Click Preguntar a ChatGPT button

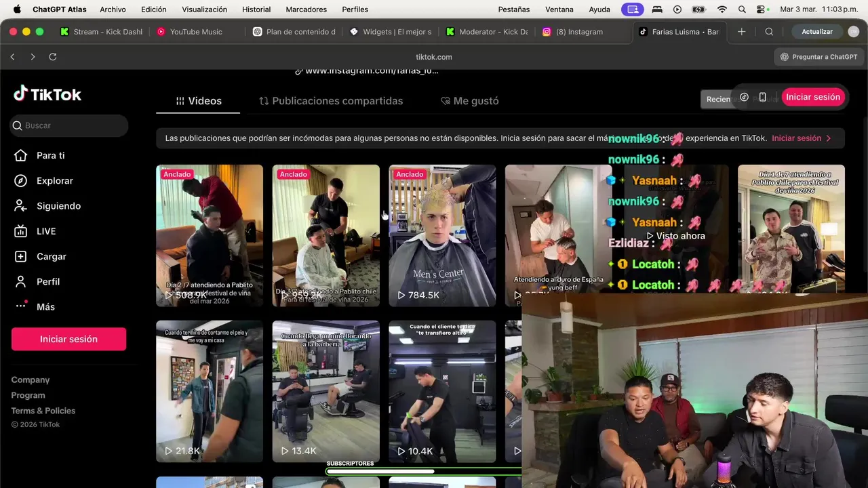pyautogui.click(x=819, y=57)
